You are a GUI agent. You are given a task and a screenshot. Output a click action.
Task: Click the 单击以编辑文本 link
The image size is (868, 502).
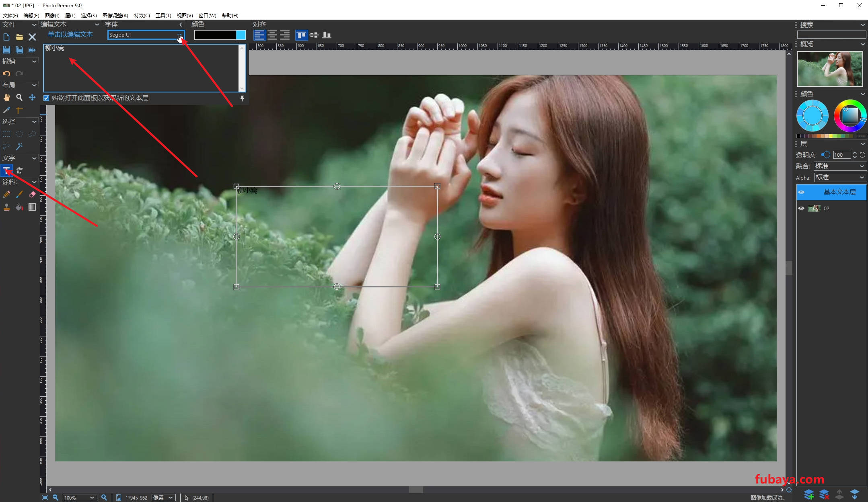coord(70,35)
